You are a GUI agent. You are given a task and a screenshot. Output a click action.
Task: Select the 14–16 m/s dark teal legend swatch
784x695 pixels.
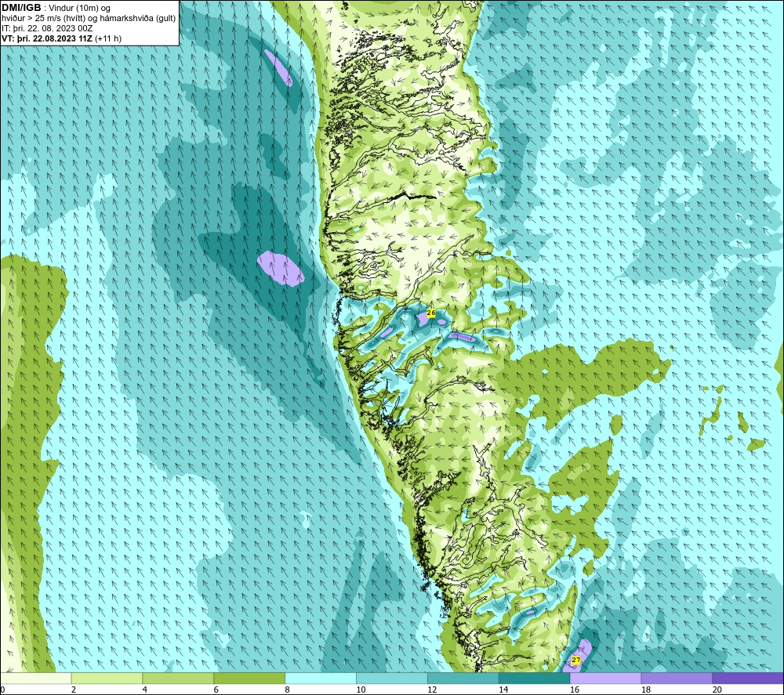coord(534,678)
